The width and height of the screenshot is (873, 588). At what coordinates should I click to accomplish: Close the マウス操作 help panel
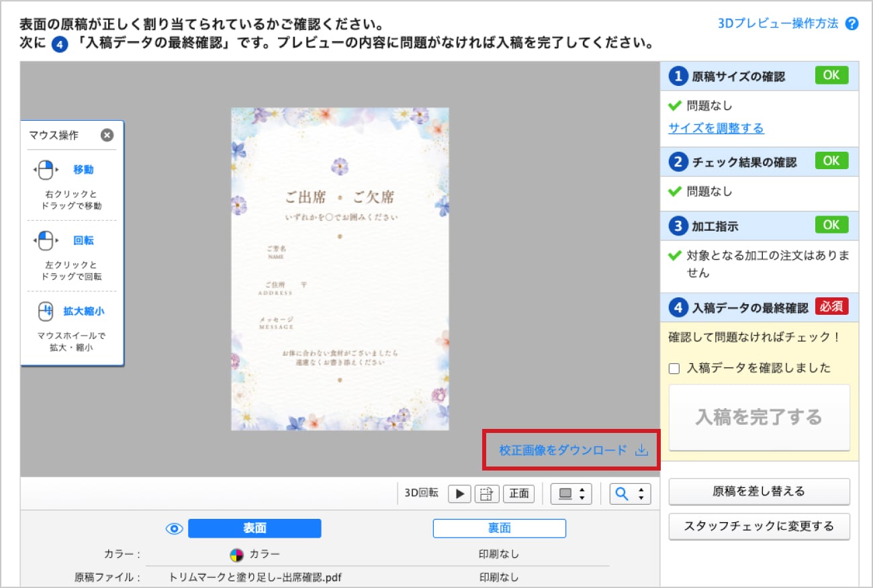click(x=113, y=134)
